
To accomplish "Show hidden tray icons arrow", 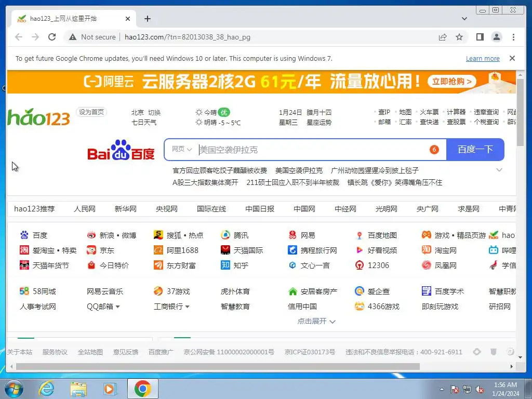I will click(x=442, y=389).
